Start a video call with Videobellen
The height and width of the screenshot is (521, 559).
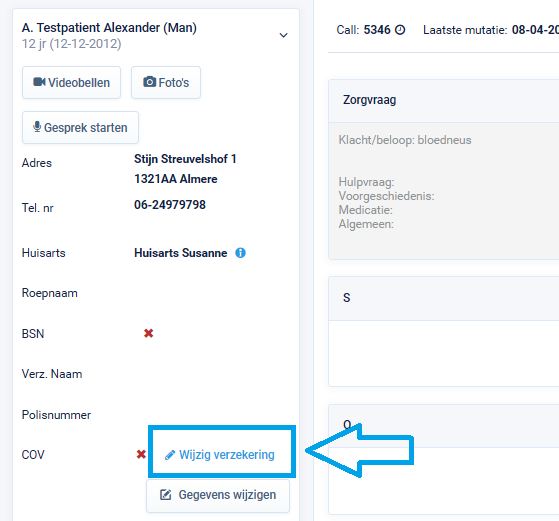[x=71, y=82]
